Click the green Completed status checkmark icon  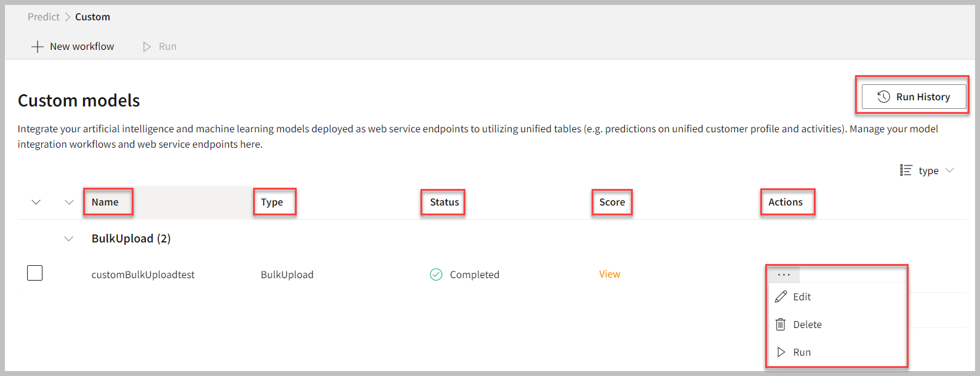(x=436, y=274)
